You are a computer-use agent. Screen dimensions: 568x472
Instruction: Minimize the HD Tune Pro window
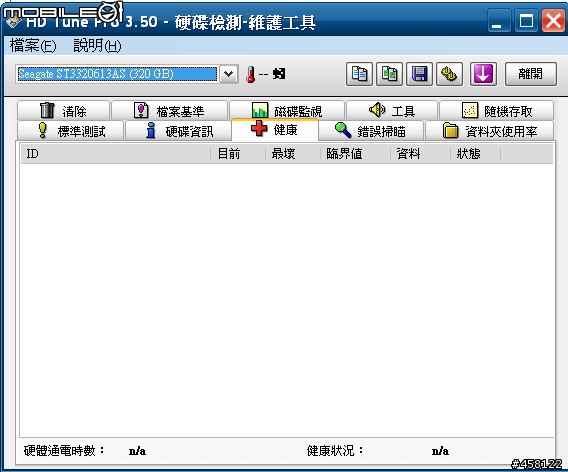click(x=498, y=21)
